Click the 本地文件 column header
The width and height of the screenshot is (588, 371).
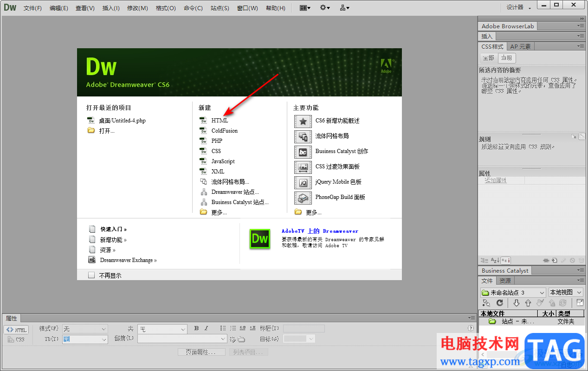(508, 314)
